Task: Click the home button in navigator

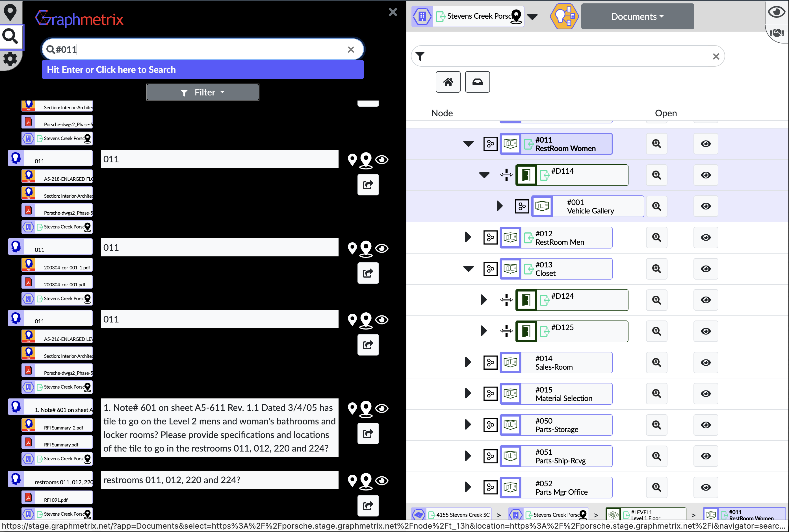Action: tap(448, 82)
